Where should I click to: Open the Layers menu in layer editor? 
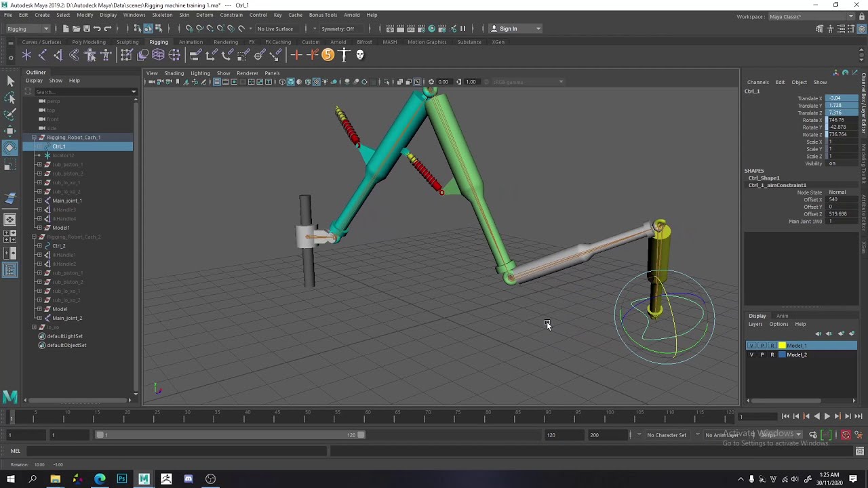[755, 324]
